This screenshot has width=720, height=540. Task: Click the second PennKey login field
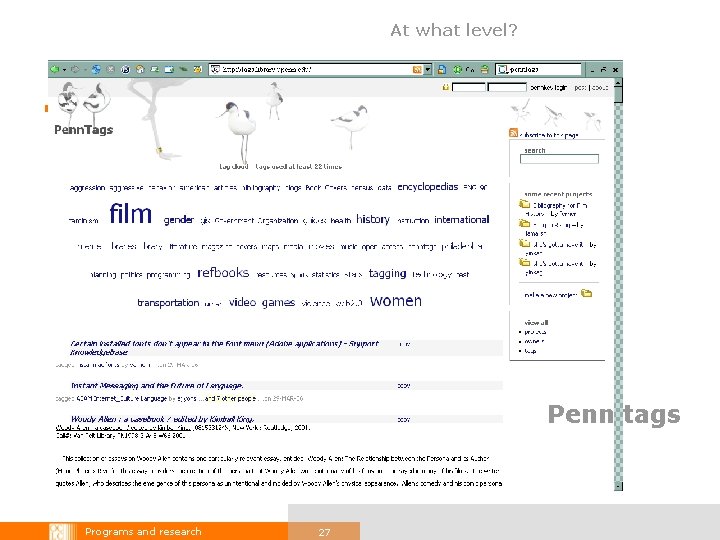[506, 87]
